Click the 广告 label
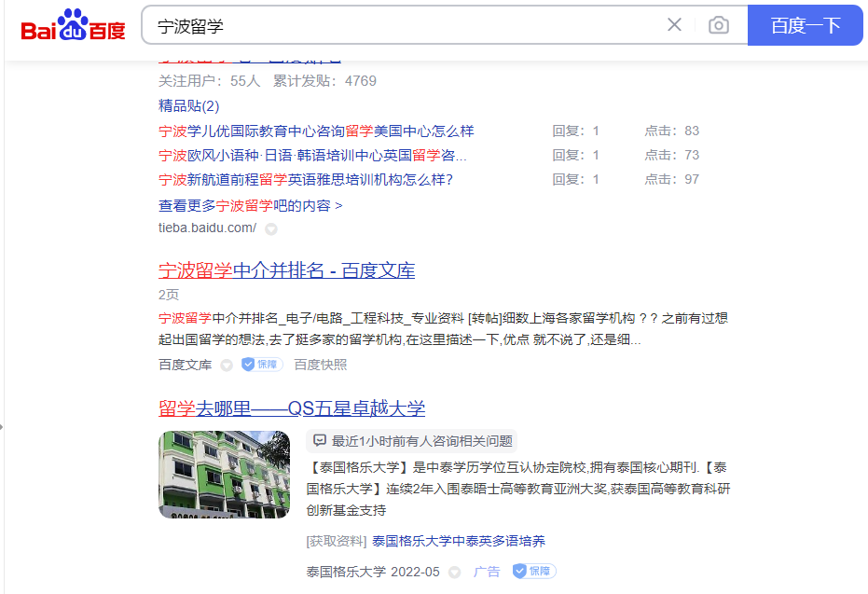 point(486,572)
